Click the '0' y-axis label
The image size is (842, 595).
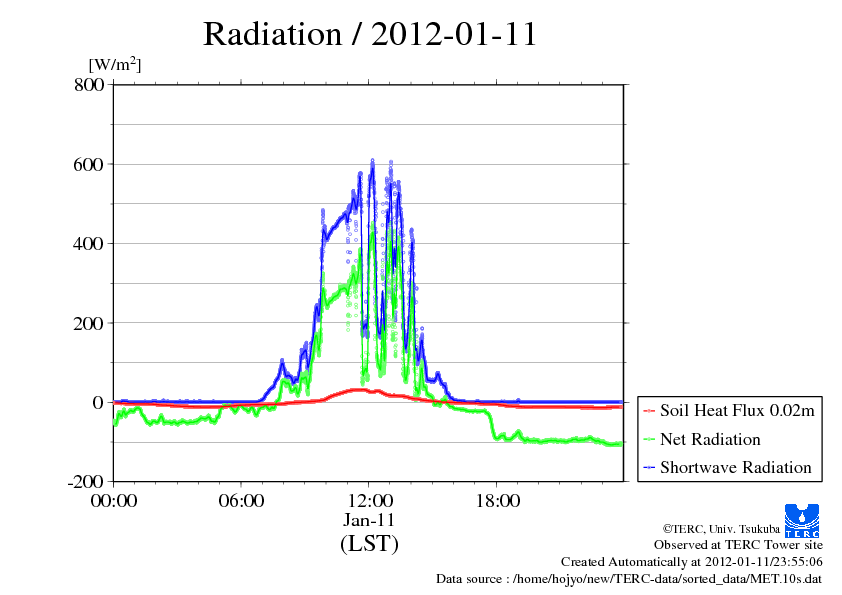(98, 403)
